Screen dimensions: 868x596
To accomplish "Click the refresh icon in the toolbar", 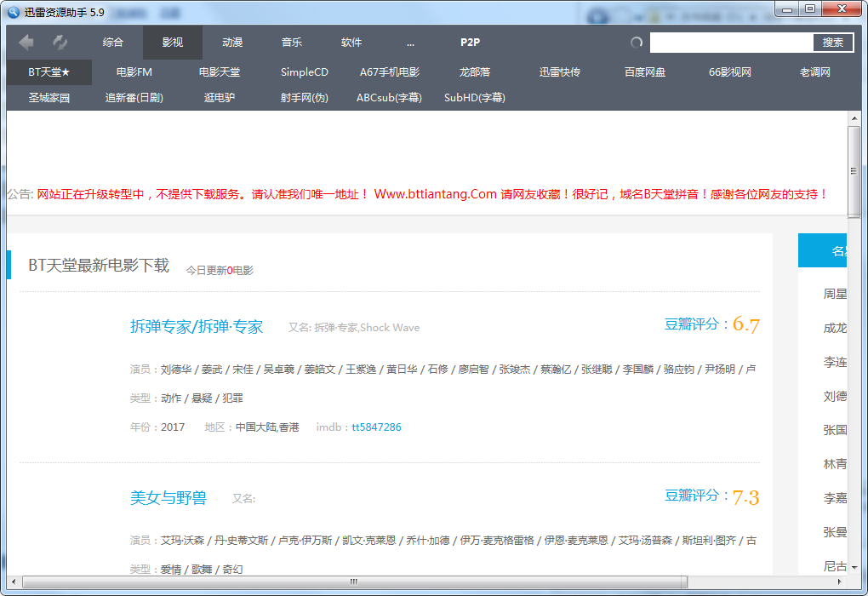I will 60,43.
